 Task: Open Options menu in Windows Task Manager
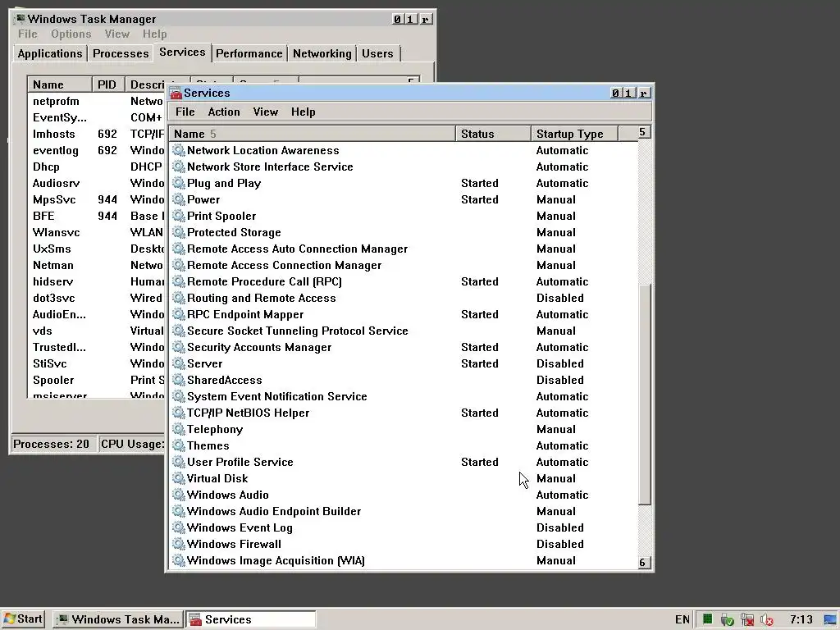click(x=71, y=34)
